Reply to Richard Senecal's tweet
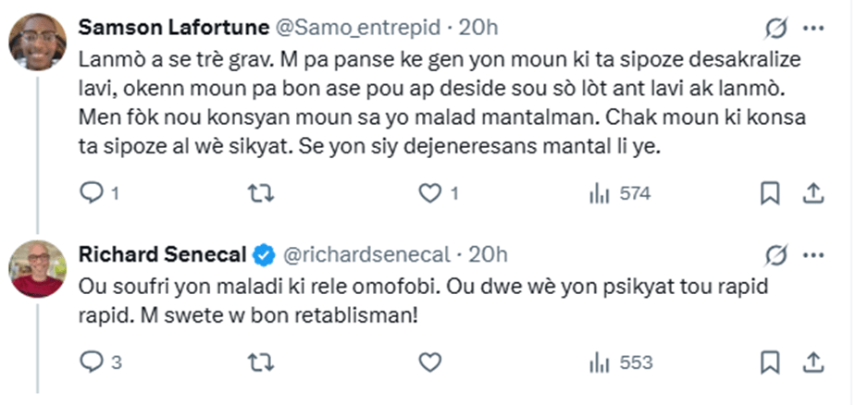Screen dimensions: 868x405 point(93,362)
